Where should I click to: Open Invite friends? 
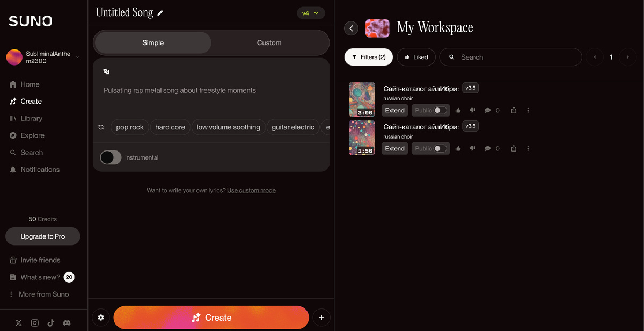35,260
